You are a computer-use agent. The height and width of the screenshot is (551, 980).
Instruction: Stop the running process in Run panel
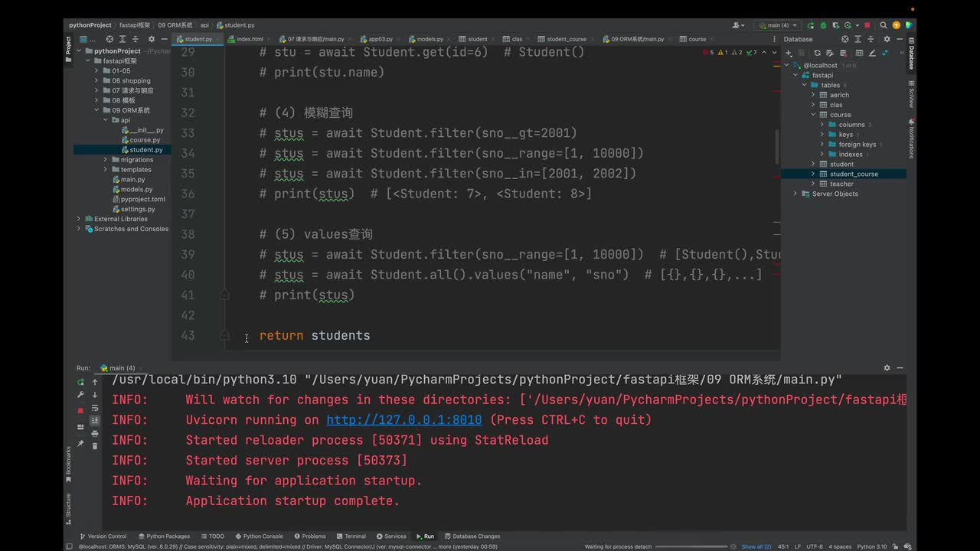80,410
